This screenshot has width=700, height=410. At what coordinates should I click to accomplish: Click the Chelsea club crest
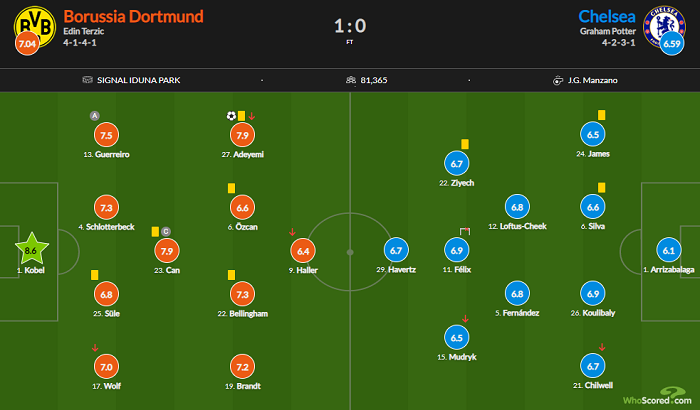[664, 26]
